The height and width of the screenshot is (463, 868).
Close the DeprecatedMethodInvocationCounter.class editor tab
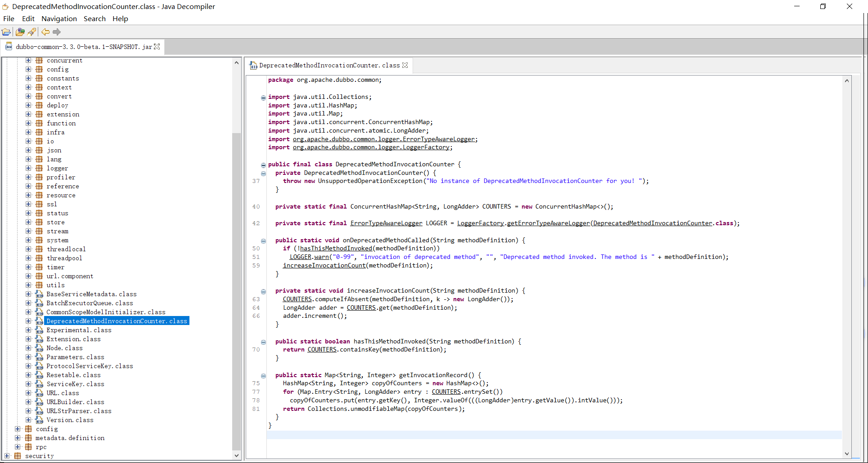(405, 65)
